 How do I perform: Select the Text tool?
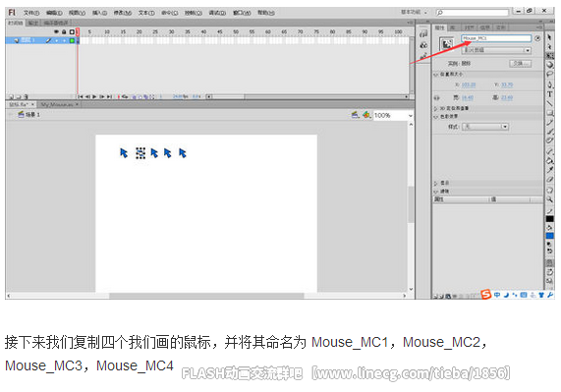pyautogui.click(x=549, y=94)
